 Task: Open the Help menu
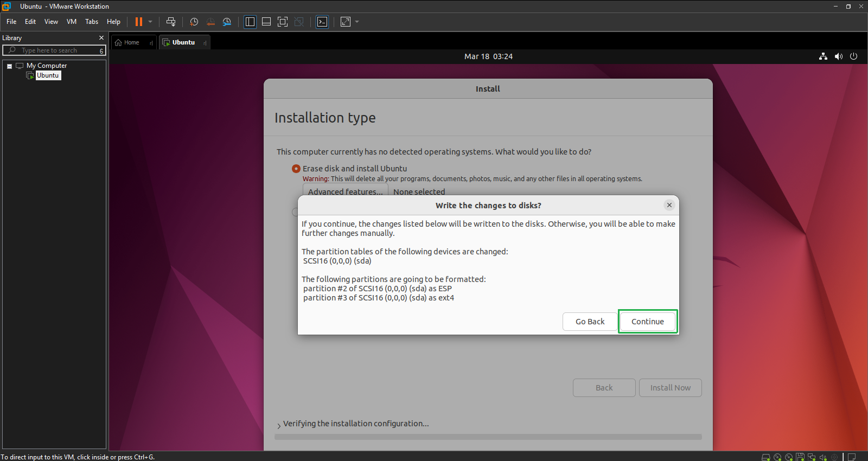pos(113,22)
